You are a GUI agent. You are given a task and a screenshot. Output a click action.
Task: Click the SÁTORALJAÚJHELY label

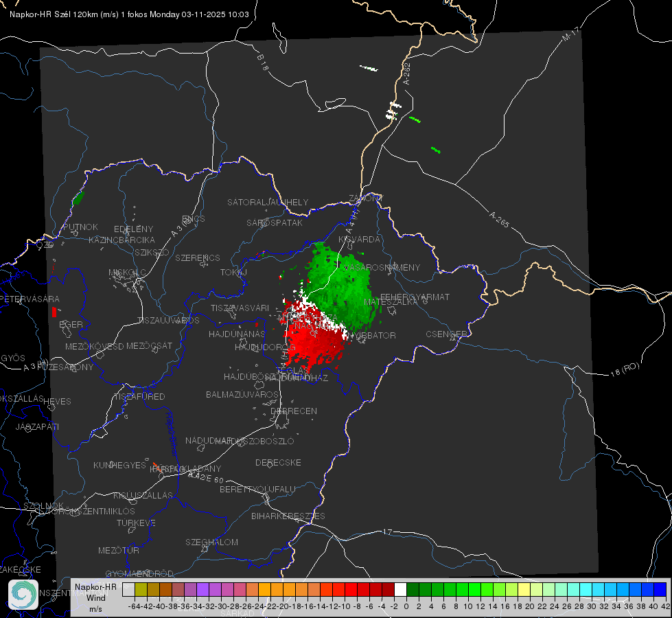click(x=268, y=202)
